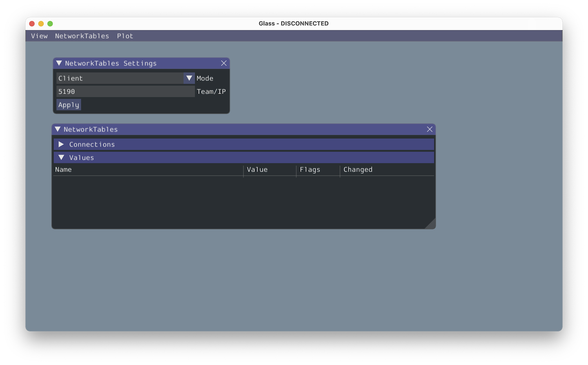The width and height of the screenshot is (588, 365).
Task: Click the resize grip of NetworkTables window
Action: [x=432, y=225]
